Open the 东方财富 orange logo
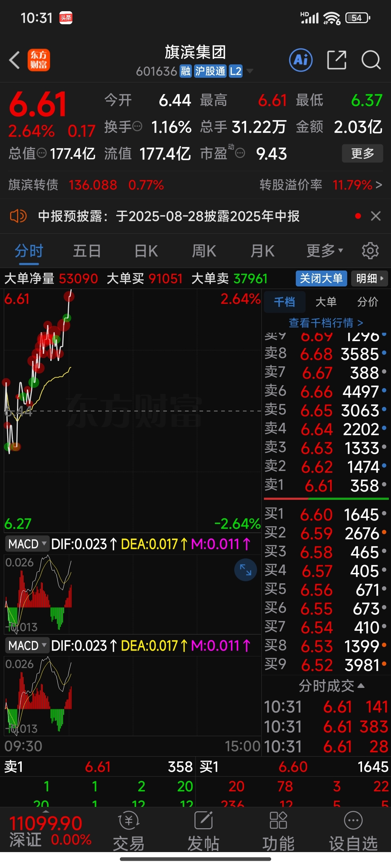Viewport: 391px width, 868px height. (x=39, y=60)
